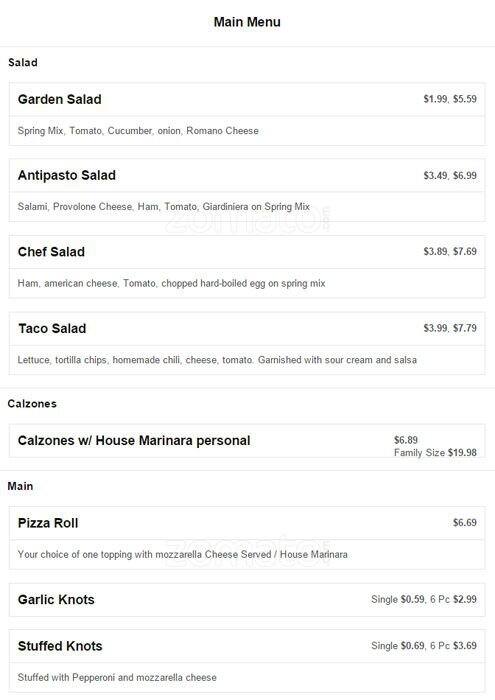Click the Pizza Roll $6.69 price
Screen dimensions: 495x700
(465, 522)
